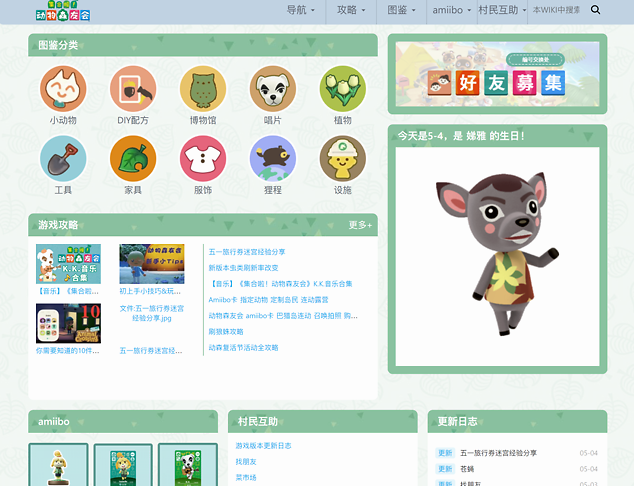
Task: Open the K.K.音乐合集 thumbnail
Action: point(68,264)
